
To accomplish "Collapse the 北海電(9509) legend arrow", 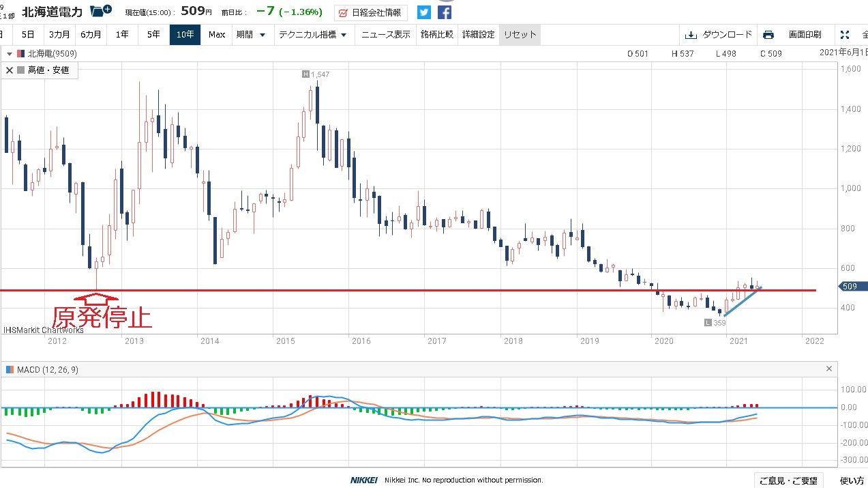I will pyautogui.click(x=9, y=54).
